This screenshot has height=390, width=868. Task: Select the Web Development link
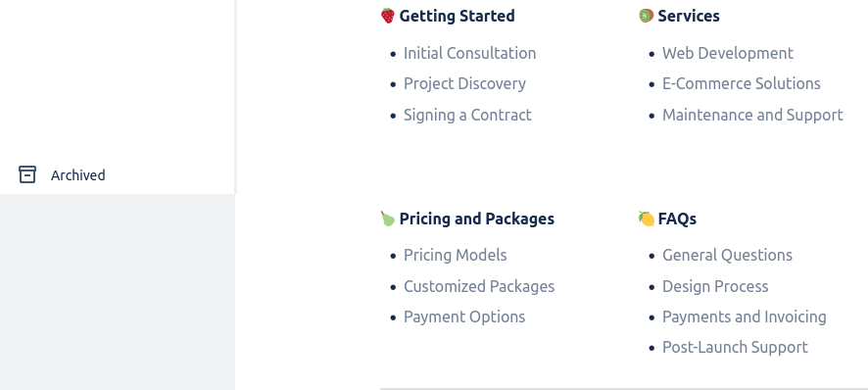pyautogui.click(x=727, y=53)
